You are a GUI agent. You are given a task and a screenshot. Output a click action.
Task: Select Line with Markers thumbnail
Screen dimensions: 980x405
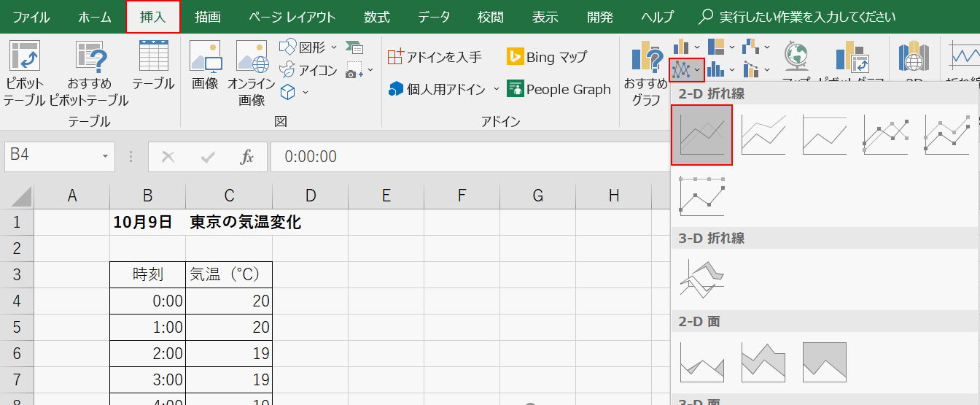pos(886,135)
